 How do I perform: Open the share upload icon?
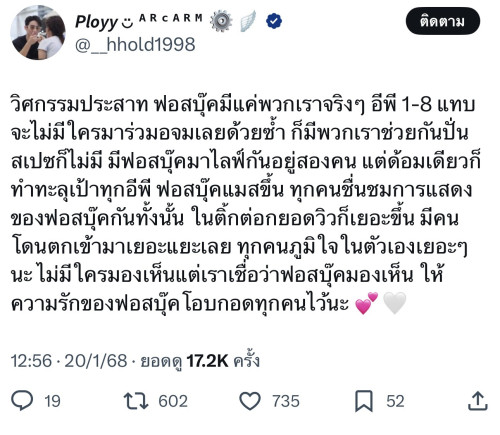(x=478, y=401)
